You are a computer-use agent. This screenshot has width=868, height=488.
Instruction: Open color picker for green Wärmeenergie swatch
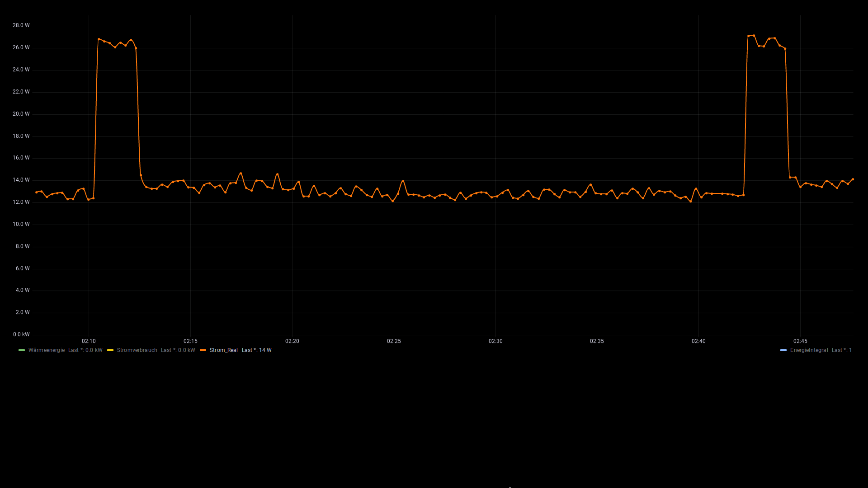tap(22, 350)
